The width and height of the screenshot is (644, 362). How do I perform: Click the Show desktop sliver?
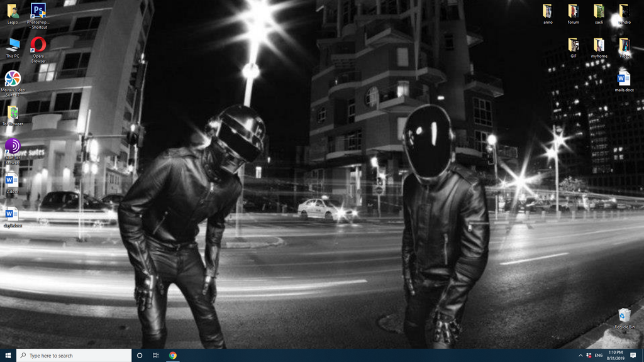[x=643, y=356]
